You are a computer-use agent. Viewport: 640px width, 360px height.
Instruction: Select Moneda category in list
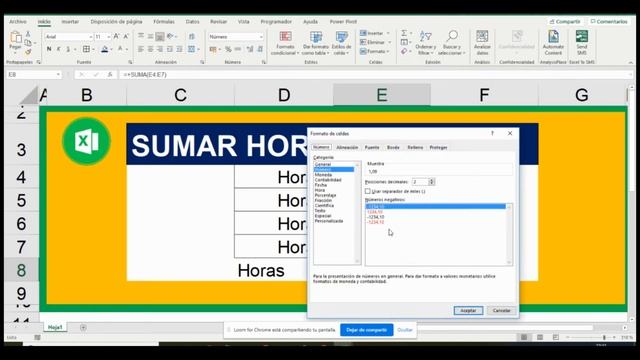323,175
